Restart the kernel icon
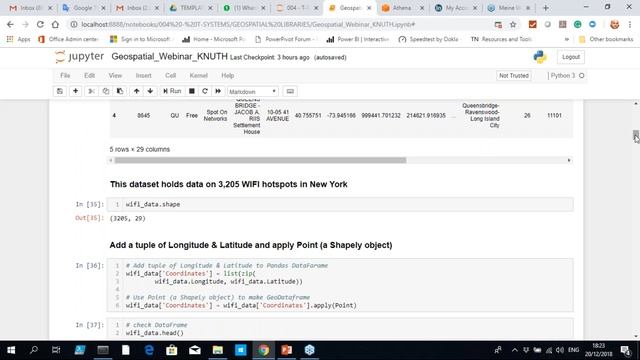Image resolution: width=640 pixels, height=360 pixels. pyautogui.click(x=205, y=91)
